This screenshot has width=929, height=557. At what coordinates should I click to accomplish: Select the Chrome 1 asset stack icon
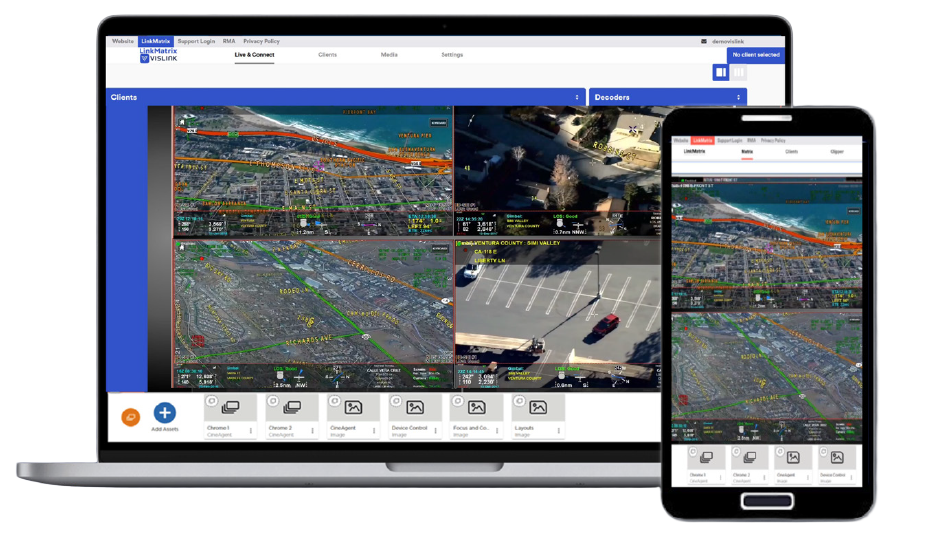tap(230, 408)
